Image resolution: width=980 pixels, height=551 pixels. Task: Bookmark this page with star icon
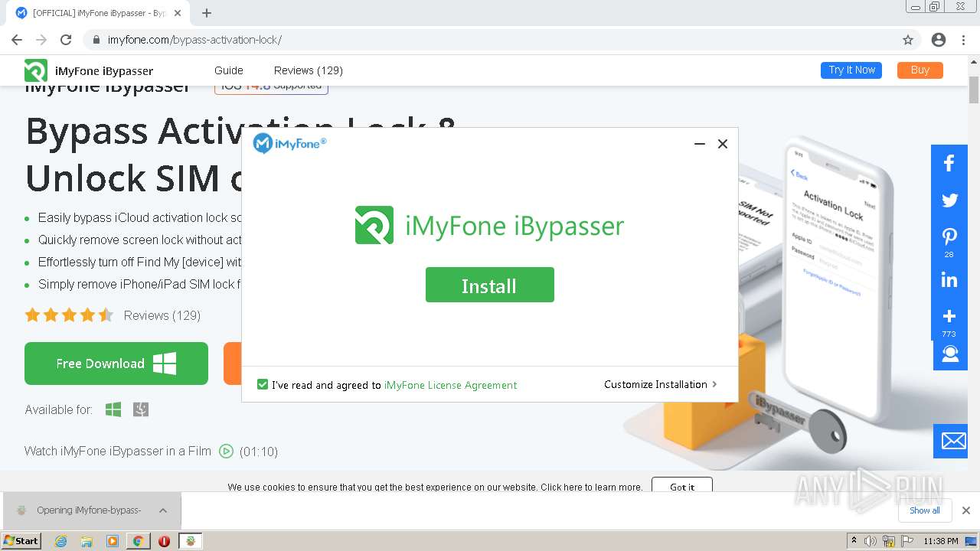(908, 40)
